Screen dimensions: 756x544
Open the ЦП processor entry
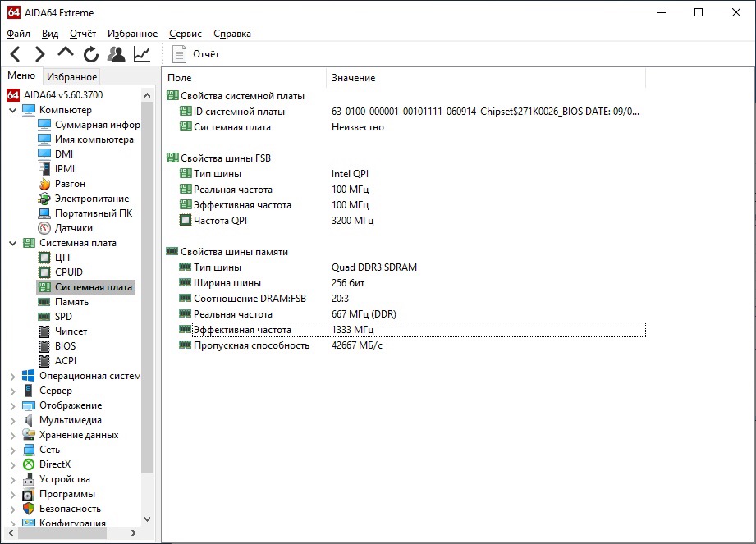coord(62,258)
